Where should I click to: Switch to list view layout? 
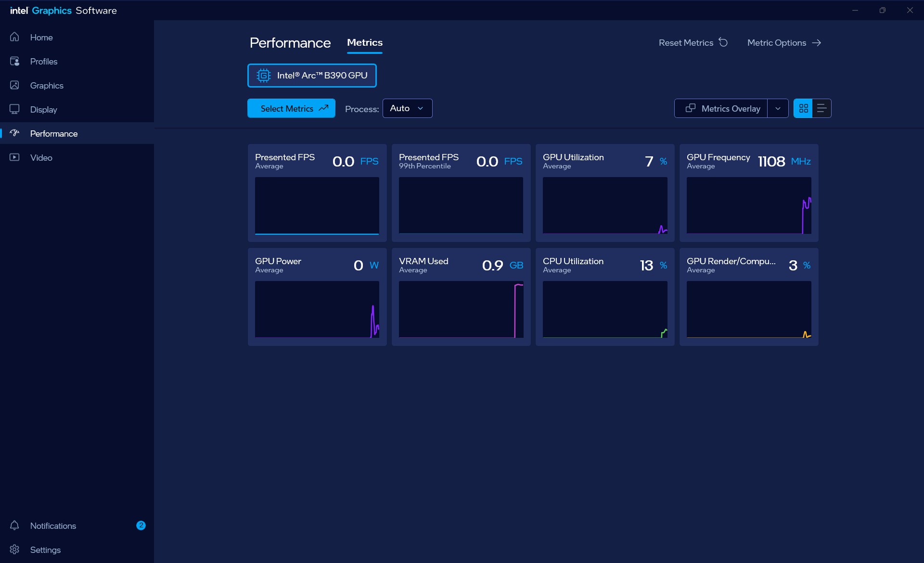point(821,108)
